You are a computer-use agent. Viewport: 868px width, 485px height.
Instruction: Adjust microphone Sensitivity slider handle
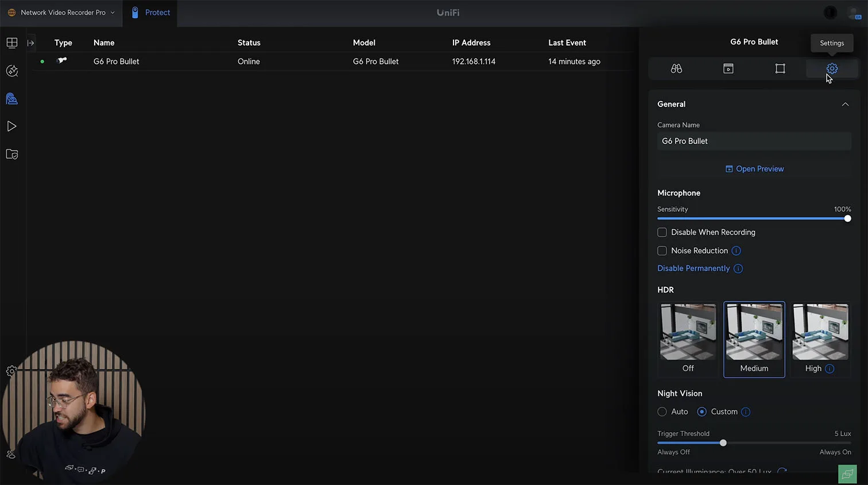coord(847,218)
